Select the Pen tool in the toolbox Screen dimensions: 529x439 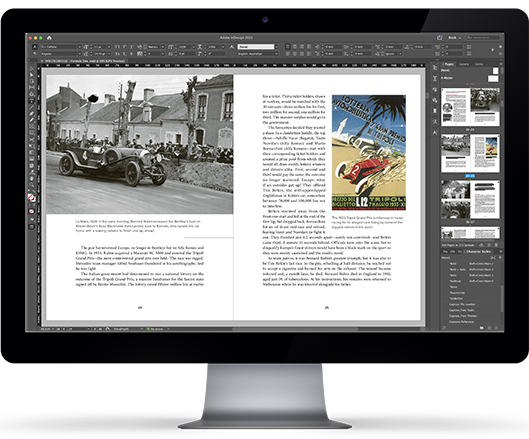(32, 113)
